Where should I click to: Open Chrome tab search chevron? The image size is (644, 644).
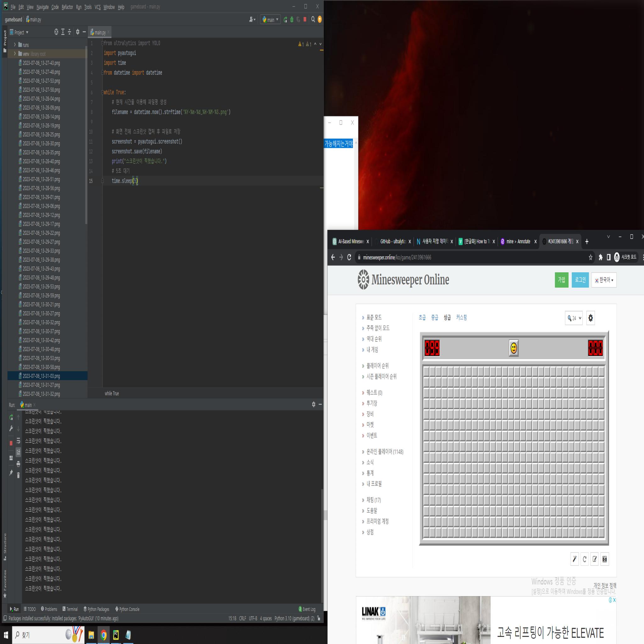pos(608,237)
